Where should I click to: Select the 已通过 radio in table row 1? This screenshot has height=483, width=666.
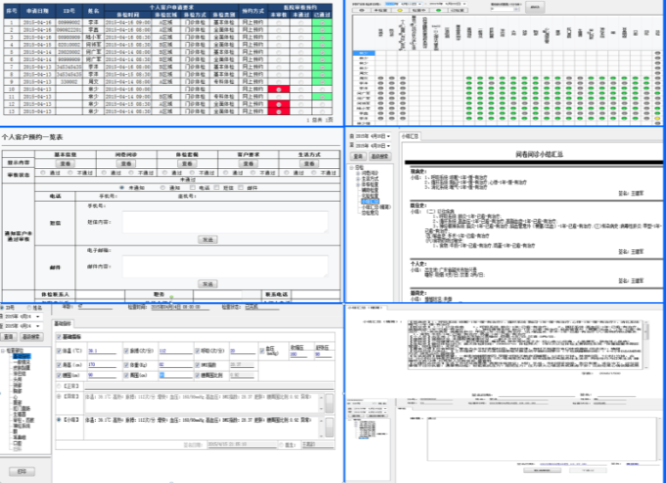click(322, 23)
